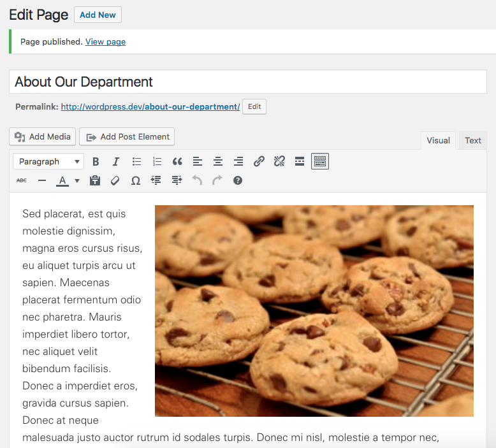Click the Add Media button
The image size is (496, 448).
(42, 136)
